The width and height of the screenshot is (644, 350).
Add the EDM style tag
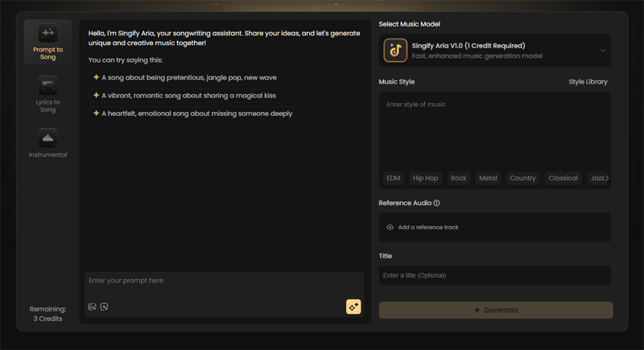point(393,178)
